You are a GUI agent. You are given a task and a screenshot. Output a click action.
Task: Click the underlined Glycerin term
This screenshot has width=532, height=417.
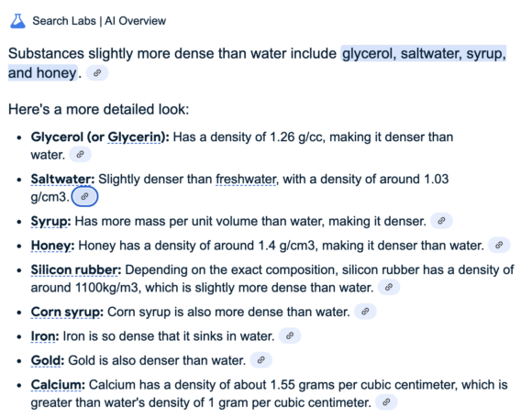(134, 137)
